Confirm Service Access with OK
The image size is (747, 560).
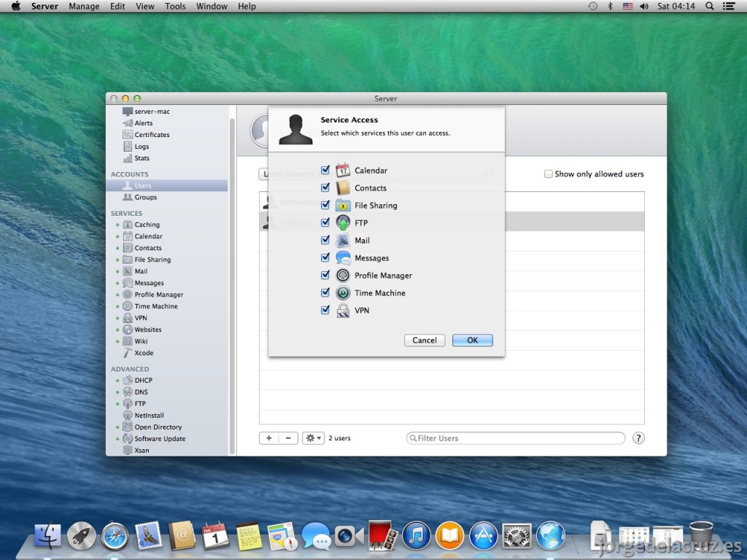pyautogui.click(x=472, y=340)
